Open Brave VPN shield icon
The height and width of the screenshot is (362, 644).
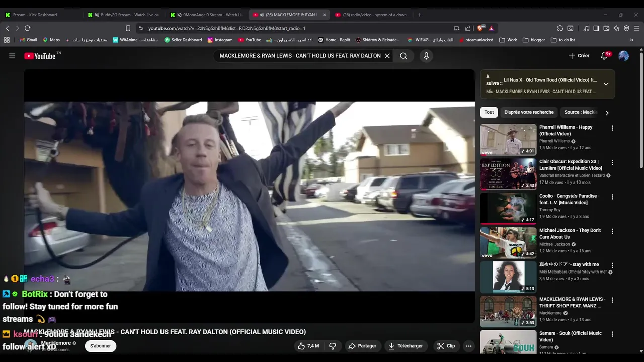tap(626, 28)
